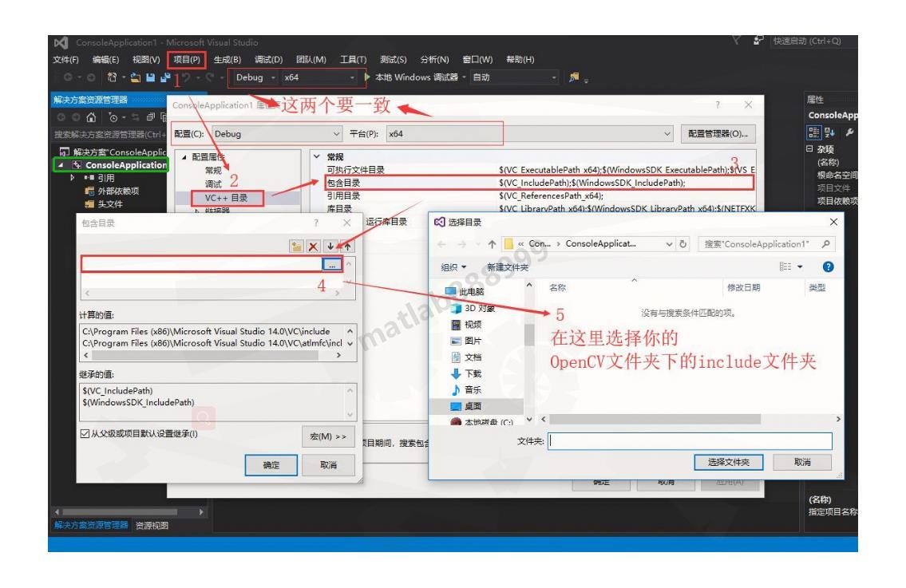
Task: Collapse the ConsoleApplication project node
Action: click(61, 165)
